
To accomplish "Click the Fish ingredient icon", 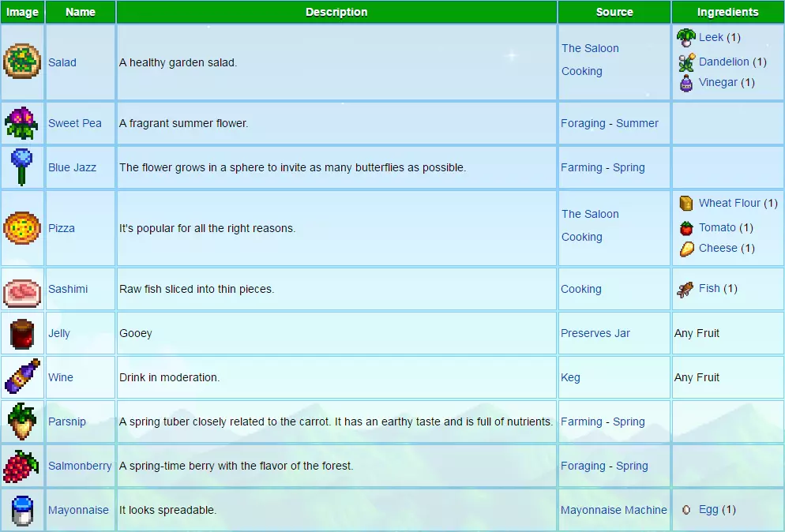I will tap(685, 289).
